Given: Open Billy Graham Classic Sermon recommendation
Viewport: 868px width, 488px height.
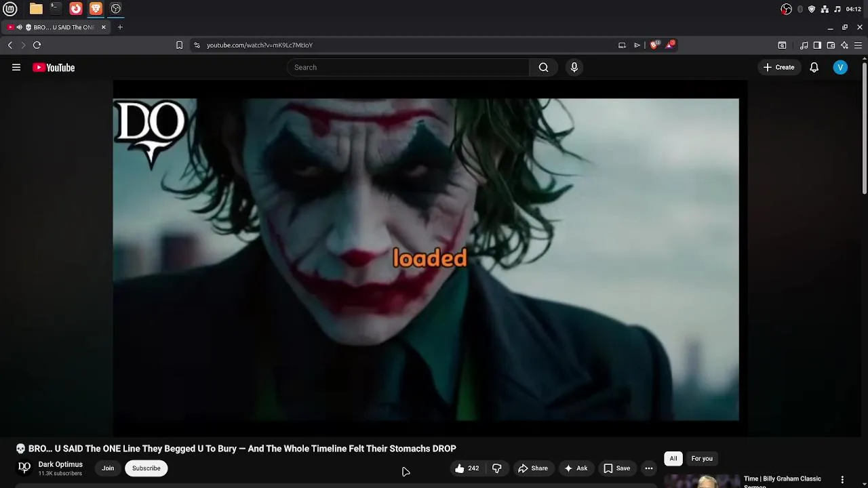Looking at the screenshot, I should coord(783,481).
